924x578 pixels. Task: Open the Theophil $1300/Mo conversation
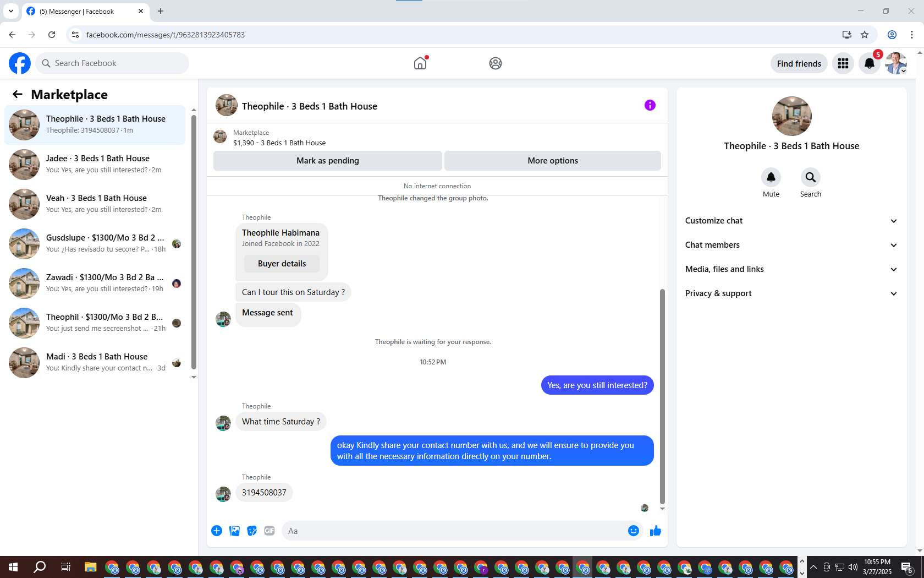pos(95,323)
